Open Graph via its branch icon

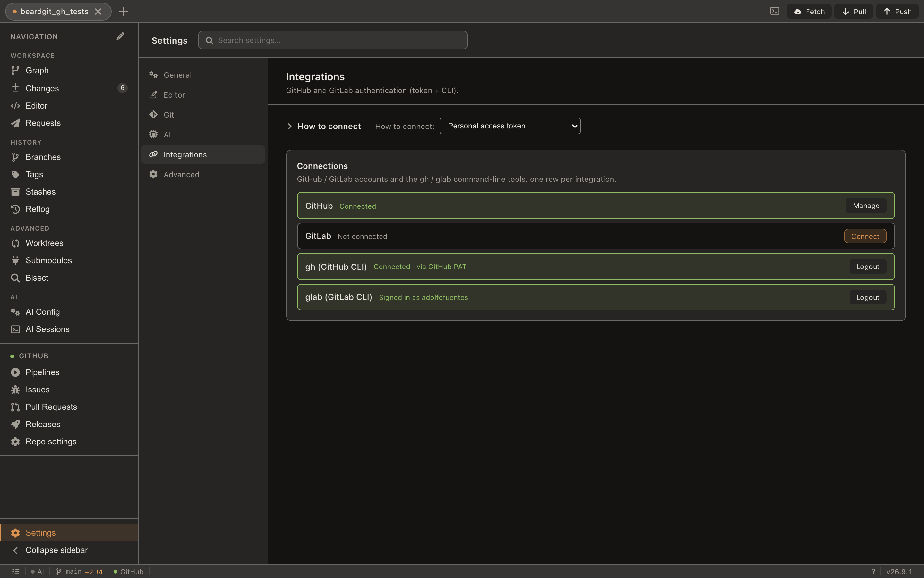(15, 70)
